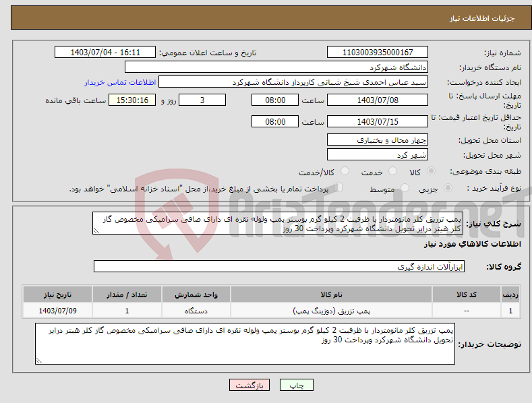Click the نام کالا column header
The height and width of the screenshot is (403, 532).
point(331,294)
